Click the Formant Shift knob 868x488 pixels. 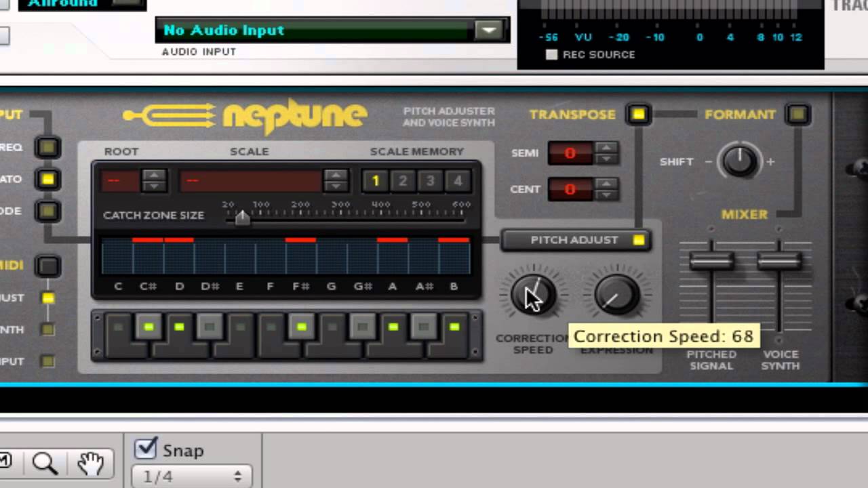pos(739,161)
